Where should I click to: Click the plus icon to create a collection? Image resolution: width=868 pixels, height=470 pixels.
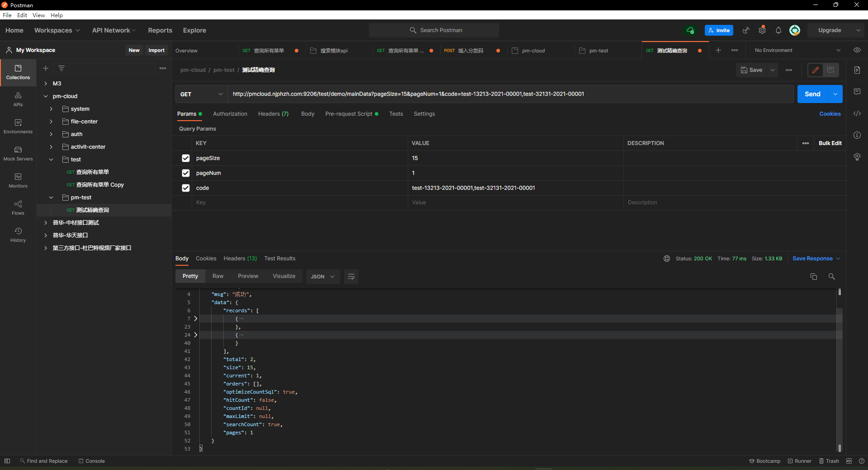[x=46, y=68]
